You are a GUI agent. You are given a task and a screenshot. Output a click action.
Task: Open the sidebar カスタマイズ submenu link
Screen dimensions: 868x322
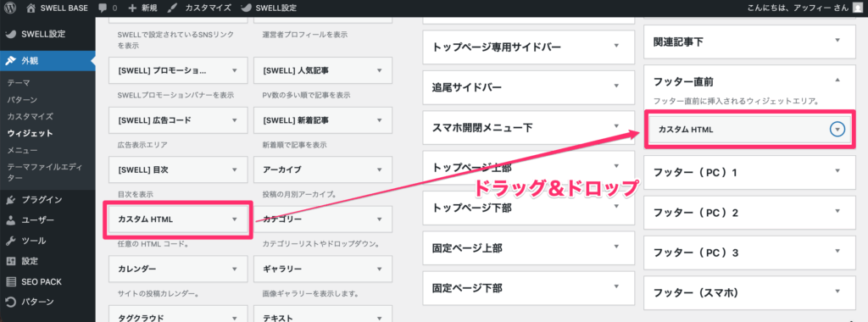pos(31,117)
